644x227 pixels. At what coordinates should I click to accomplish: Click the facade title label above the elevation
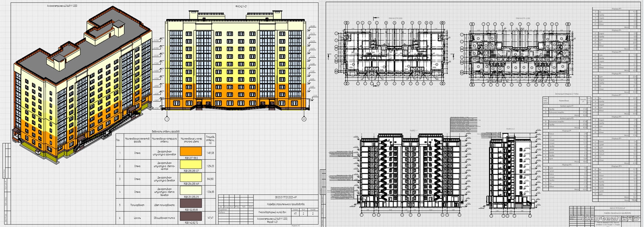(241, 6)
